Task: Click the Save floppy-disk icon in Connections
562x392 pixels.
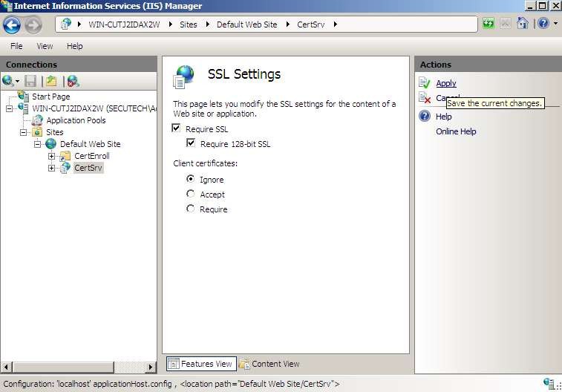Action: (x=30, y=82)
